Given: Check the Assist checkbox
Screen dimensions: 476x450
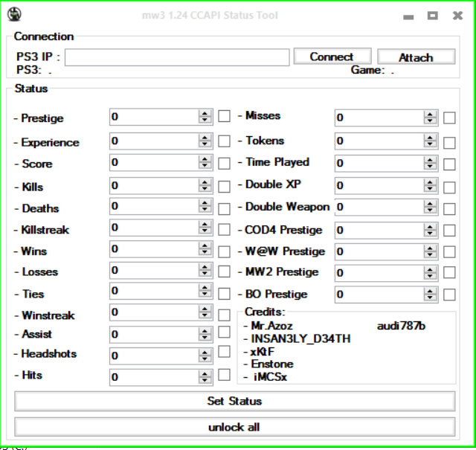Looking at the screenshot, I should (224, 332).
